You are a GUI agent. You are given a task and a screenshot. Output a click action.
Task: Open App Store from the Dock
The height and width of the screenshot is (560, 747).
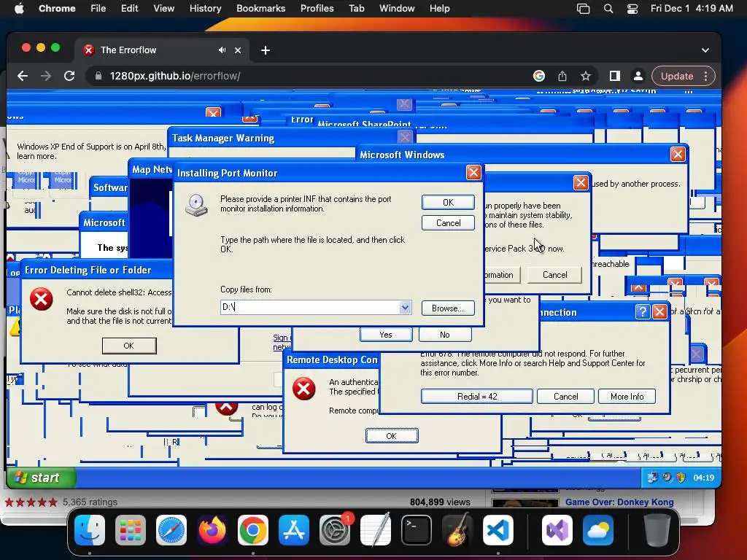pyautogui.click(x=294, y=530)
